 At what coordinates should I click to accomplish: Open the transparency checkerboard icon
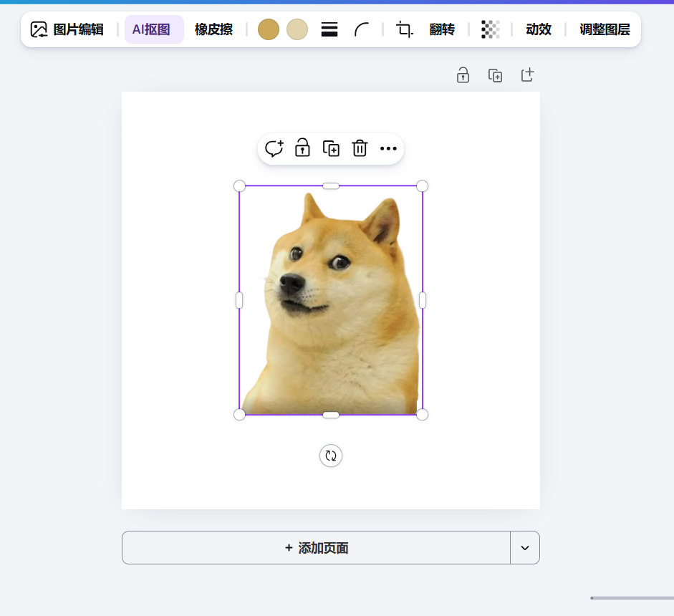pos(490,29)
